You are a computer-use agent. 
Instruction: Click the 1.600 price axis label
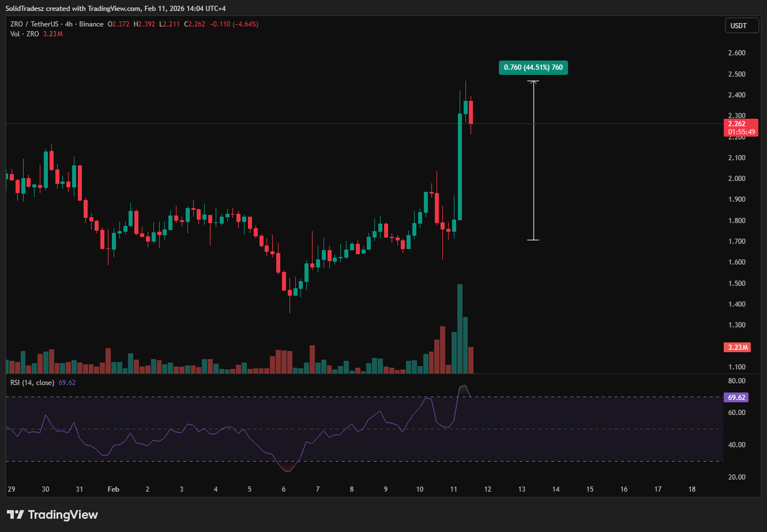click(x=737, y=262)
